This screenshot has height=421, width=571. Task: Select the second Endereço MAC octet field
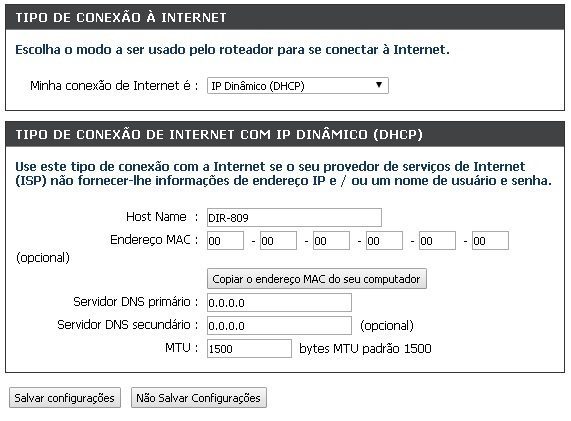[x=278, y=241]
